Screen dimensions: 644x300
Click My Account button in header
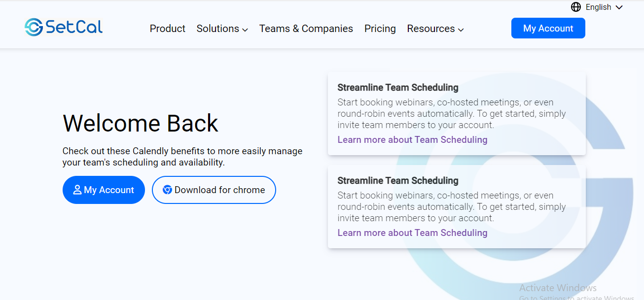click(548, 28)
